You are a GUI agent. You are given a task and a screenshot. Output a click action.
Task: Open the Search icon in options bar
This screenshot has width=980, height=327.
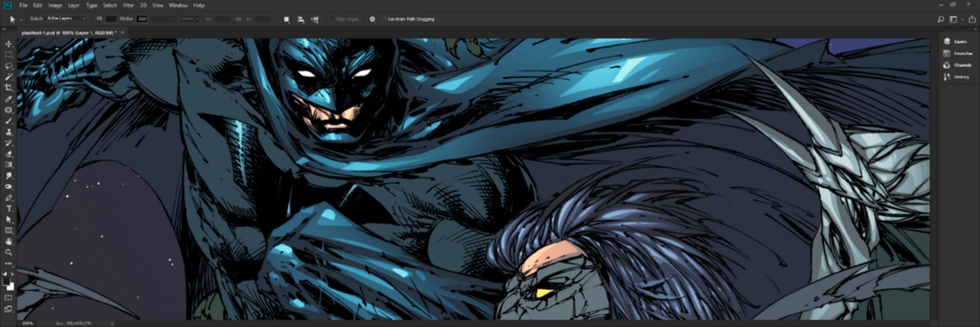(x=940, y=19)
